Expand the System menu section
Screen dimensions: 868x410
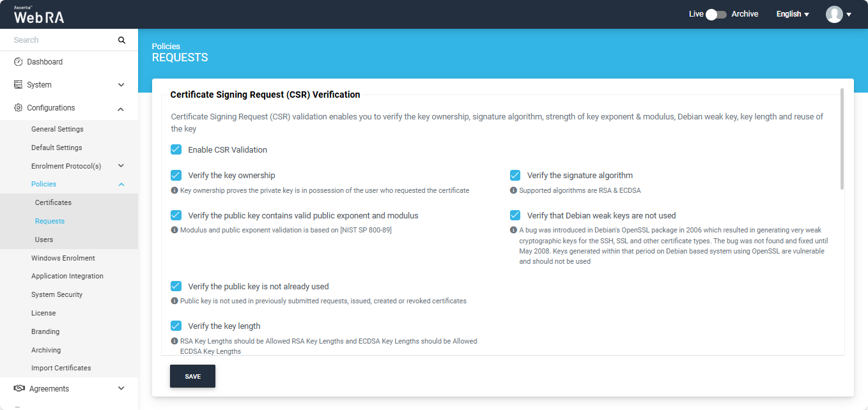[x=121, y=85]
